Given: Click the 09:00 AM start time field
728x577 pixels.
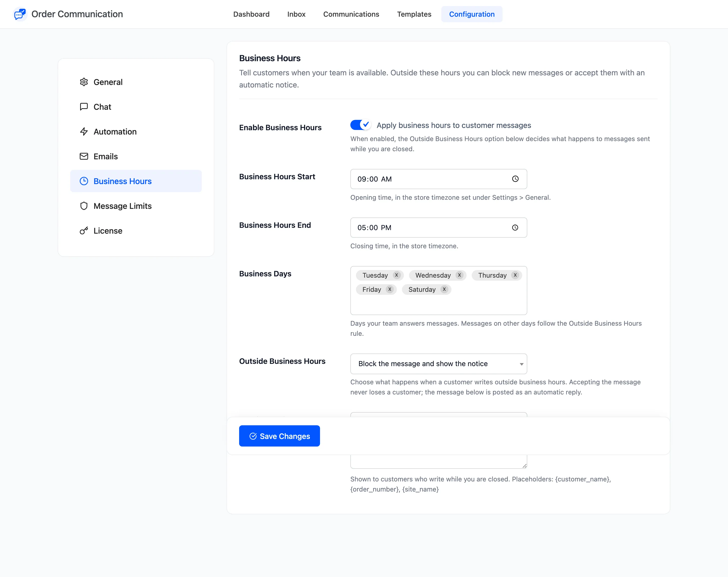Looking at the screenshot, I should [x=438, y=179].
